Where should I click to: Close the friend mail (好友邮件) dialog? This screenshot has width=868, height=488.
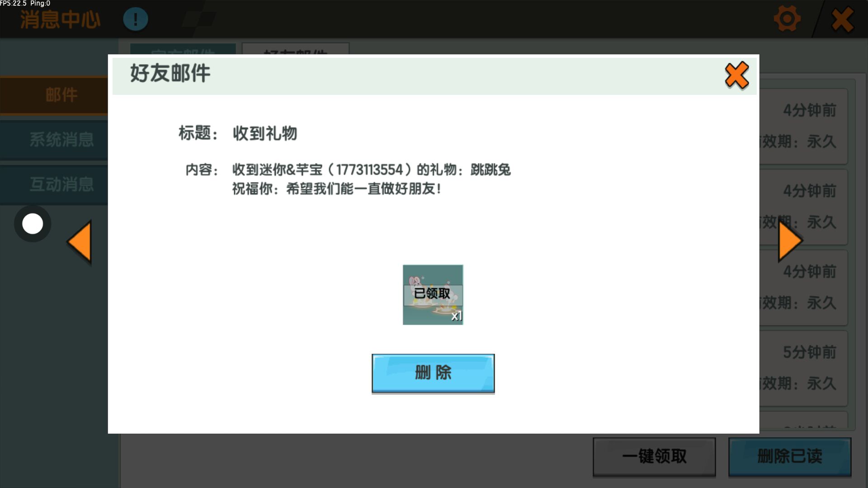[736, 75]
